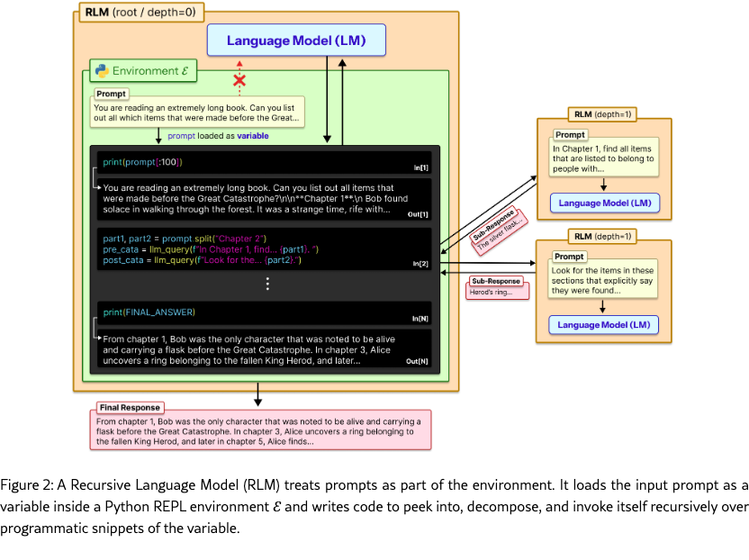Click the In[2] cell label

421,263
